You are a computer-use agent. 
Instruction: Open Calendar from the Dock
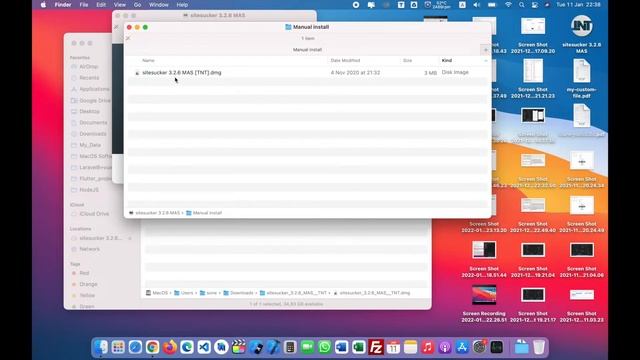pos(393,347)
